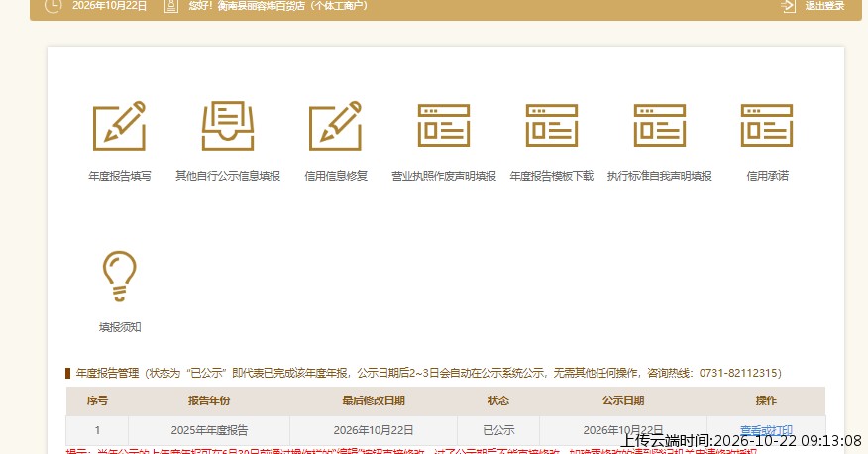Open the 信用信息修复 pencil icon
Screen dimensions: 868x454
[336, 126]
